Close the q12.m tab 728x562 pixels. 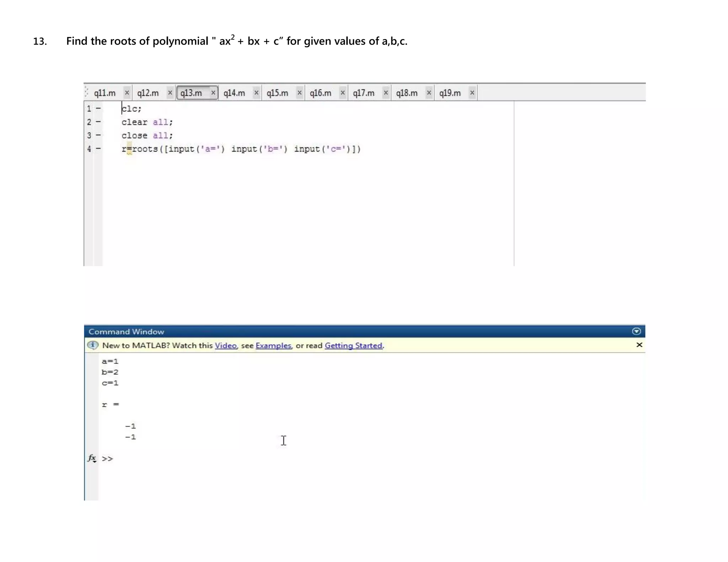[x=170, y=93]
